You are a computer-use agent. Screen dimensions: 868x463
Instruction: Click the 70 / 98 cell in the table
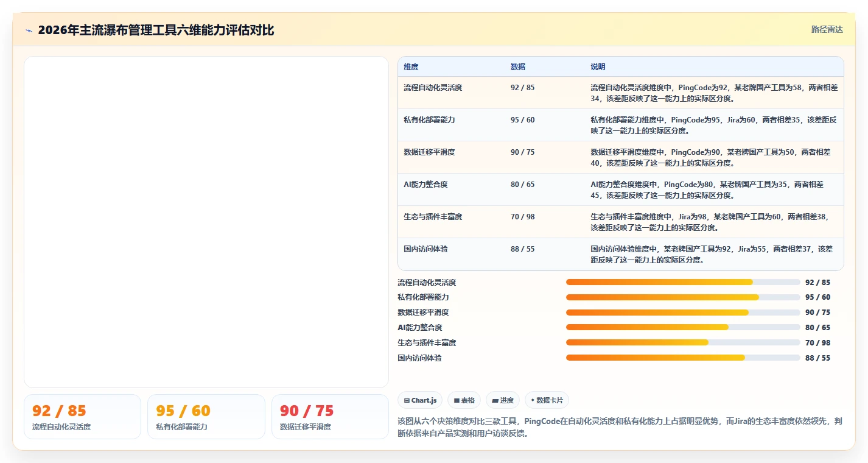[523, 217]
